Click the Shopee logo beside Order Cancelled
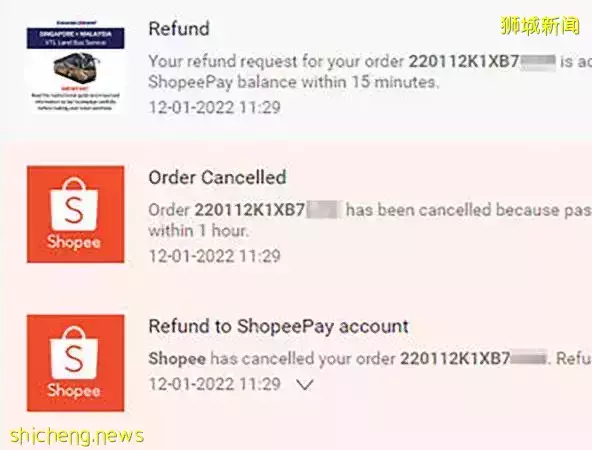This screenshot has width=592, height=450. (x=76, y=214)
